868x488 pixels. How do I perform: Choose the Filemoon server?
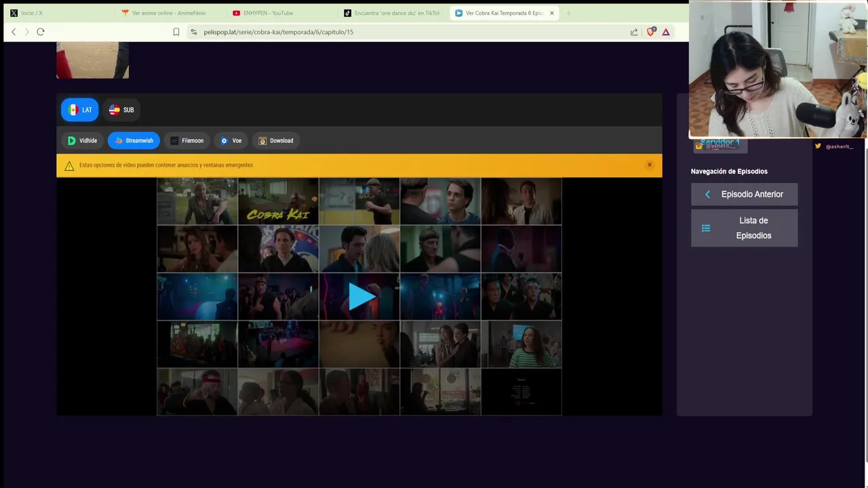click(186, 140)
